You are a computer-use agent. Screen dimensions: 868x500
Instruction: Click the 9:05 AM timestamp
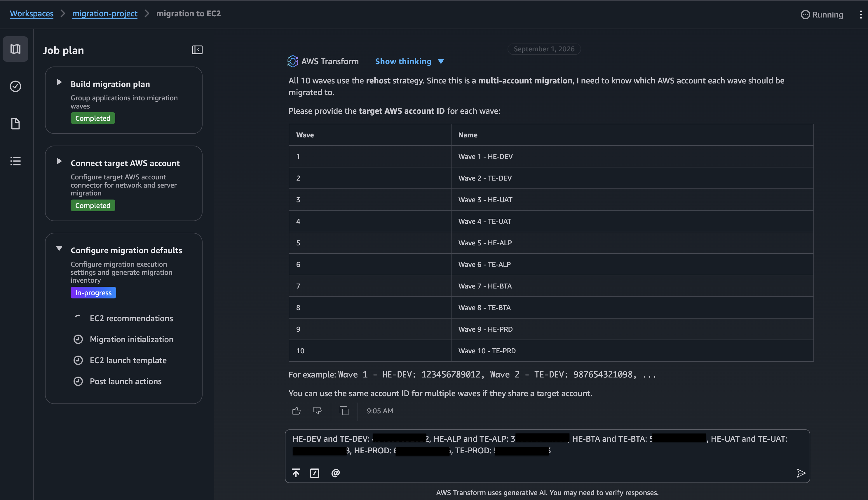point(379,411)
